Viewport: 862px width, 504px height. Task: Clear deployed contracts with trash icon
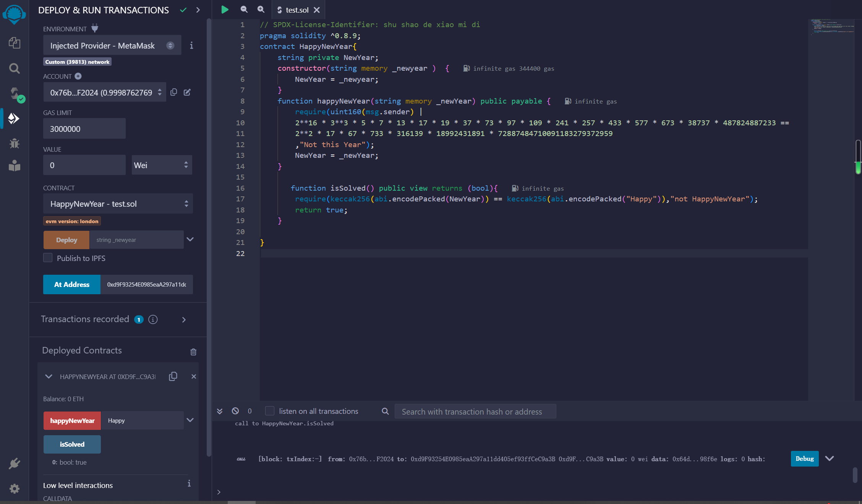click(x=193, y=352)
